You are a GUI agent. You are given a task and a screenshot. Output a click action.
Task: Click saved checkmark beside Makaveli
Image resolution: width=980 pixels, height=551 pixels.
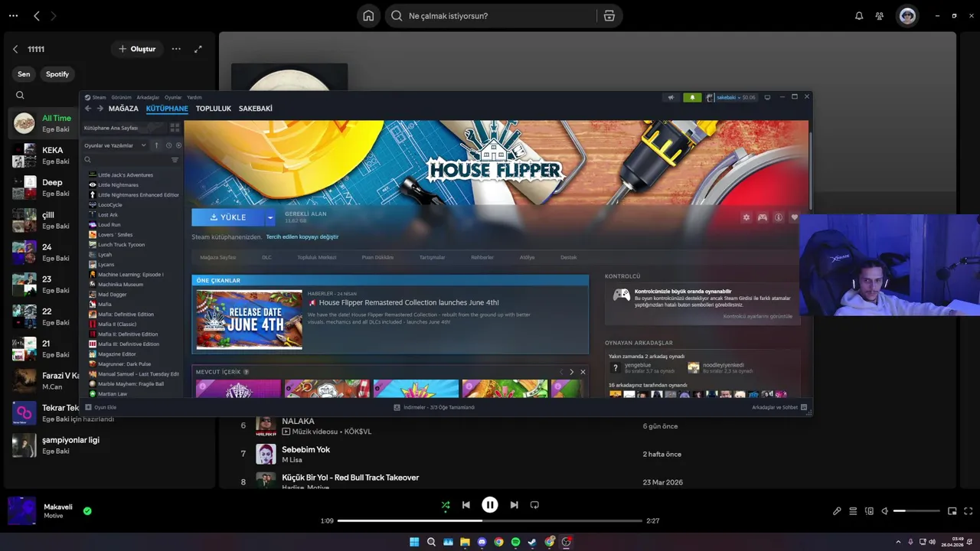[87, 510]
